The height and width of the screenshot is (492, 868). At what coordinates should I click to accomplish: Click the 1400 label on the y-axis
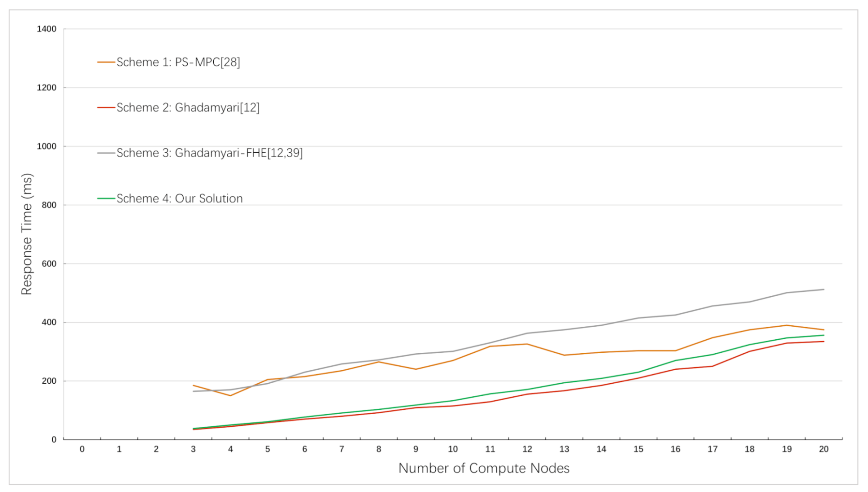click(46, 29)
